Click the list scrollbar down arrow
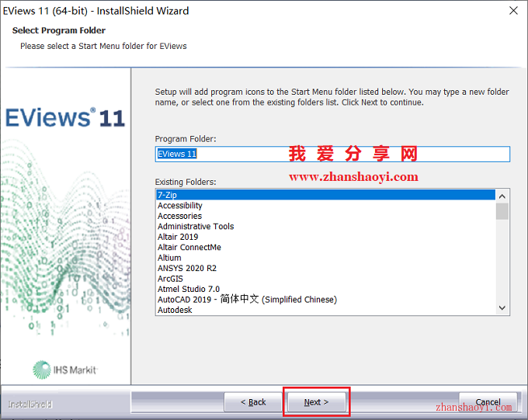Viewport: 528px width, 420px height. point(502,307)
